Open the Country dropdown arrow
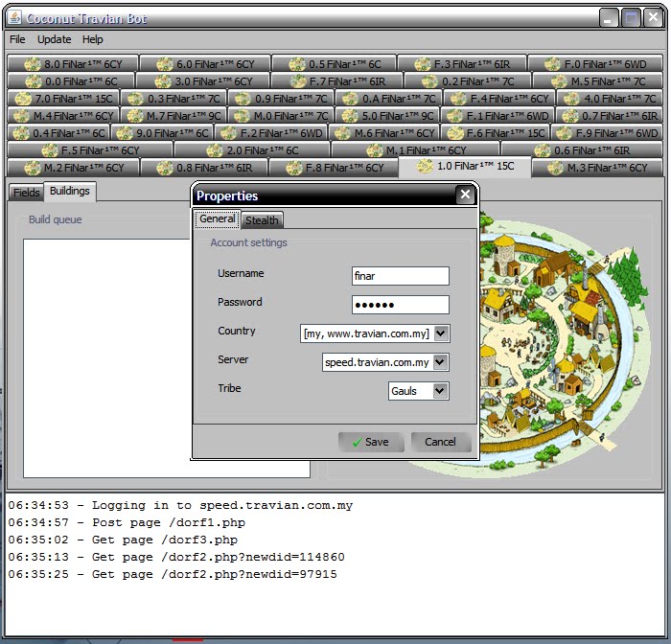The height and width of the screenshot is (644, 671). pyautogui.click(x=441, y=333)
